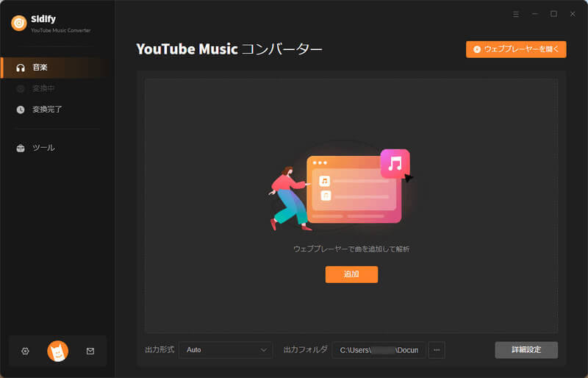Viewport: 588px width, 378px height.
Task: Click the Sidify logo icon
Action: pyautogui.click(x=19, y=23)
